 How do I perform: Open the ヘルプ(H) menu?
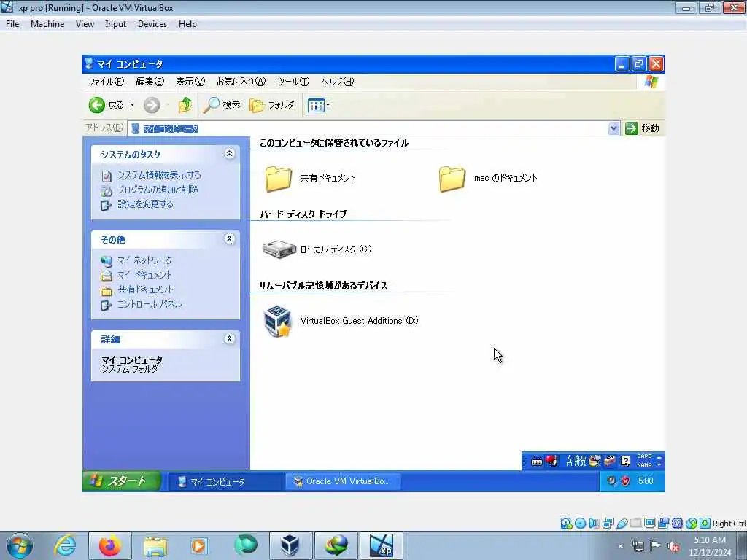[x=337, y=82]
